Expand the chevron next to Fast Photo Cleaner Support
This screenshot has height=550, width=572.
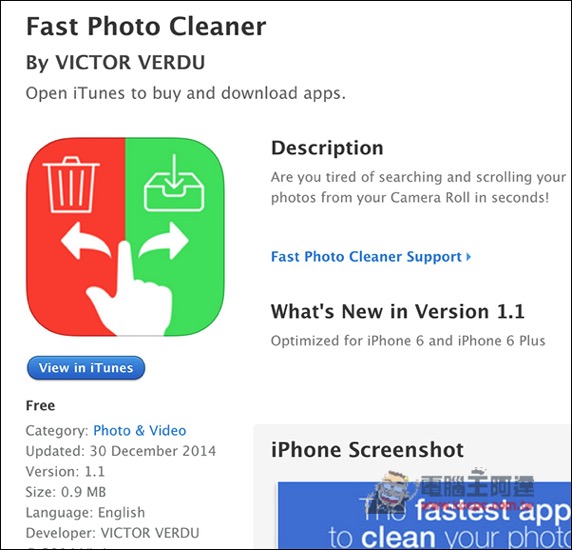[x=468, y=257]
